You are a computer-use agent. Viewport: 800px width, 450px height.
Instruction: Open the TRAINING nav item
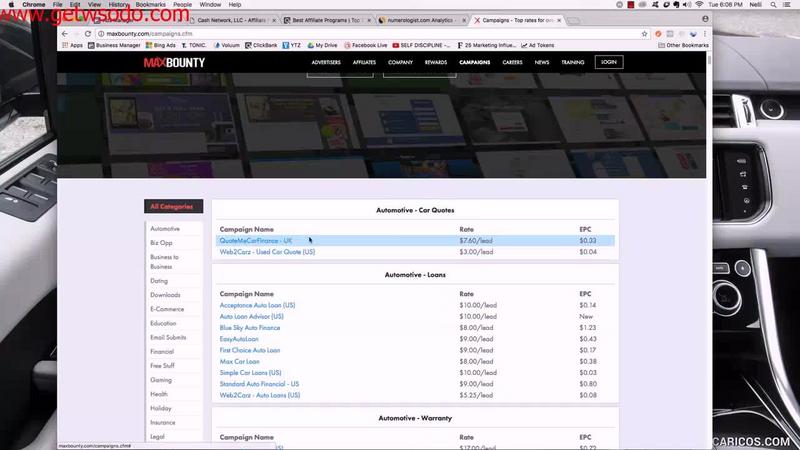point(572,62)
